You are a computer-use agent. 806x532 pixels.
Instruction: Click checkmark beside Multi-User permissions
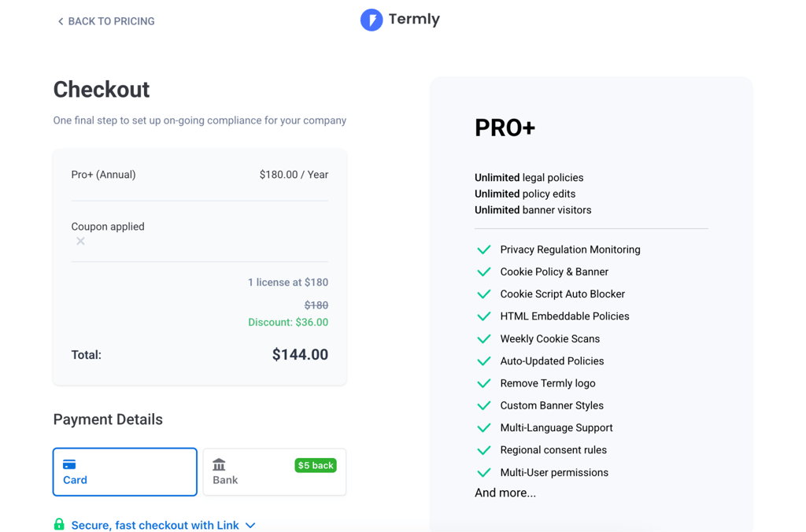tap(484, 472)
